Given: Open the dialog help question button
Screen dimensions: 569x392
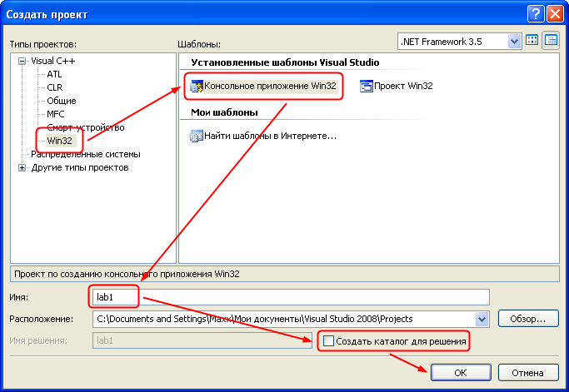Looking at the screenshot, I should [x=536, y=14].
